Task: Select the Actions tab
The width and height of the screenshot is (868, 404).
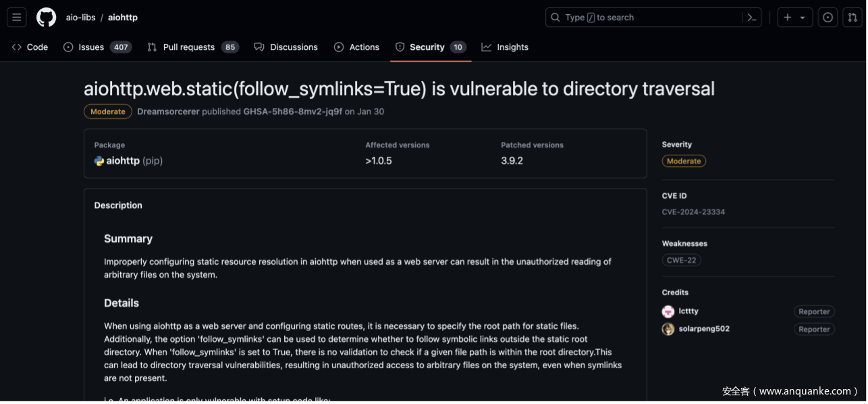Action: 356,47
